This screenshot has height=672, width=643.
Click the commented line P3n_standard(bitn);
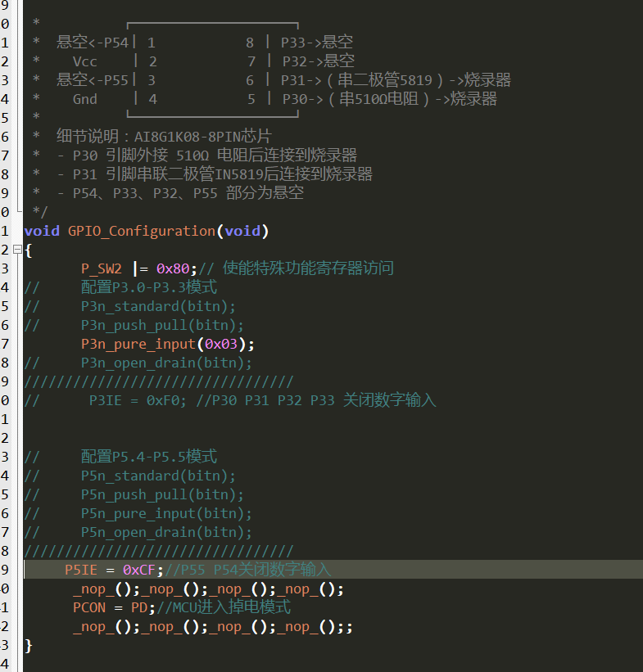coord(158,306)
